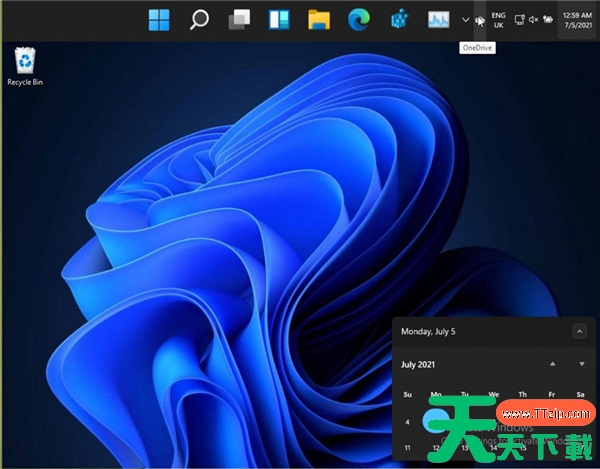
Task: Launch File Explorer from the taskbar
Action: (x=319, y=19)
